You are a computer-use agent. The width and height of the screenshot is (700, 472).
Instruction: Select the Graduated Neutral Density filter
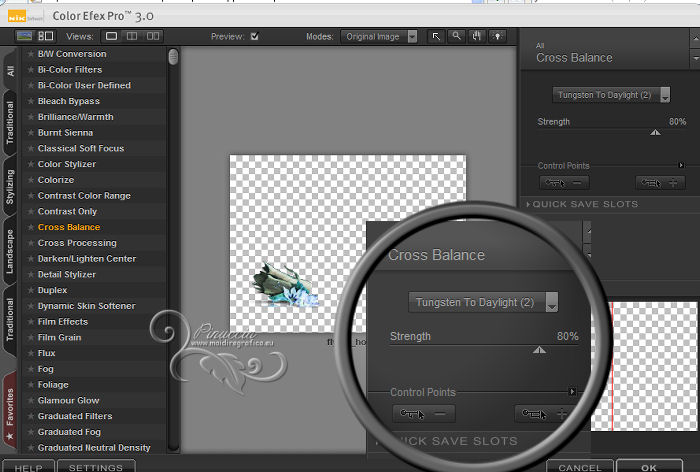(94, 447)
